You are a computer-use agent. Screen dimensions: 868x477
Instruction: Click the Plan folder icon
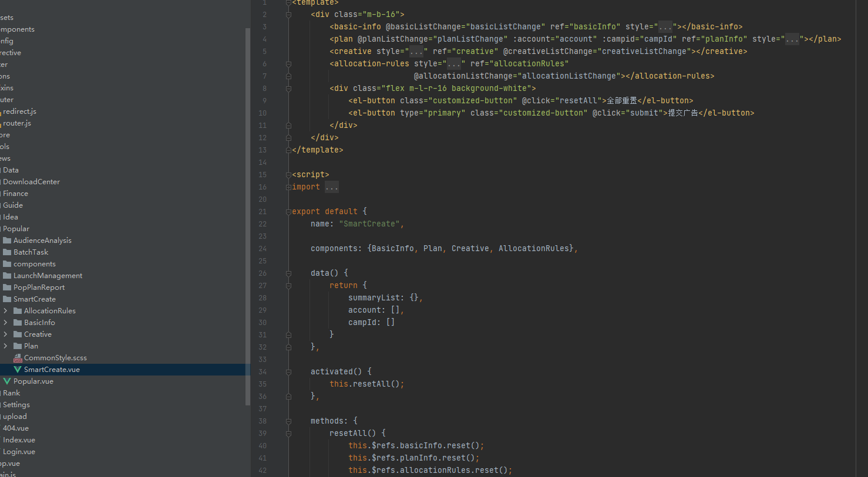pos(18,346)
